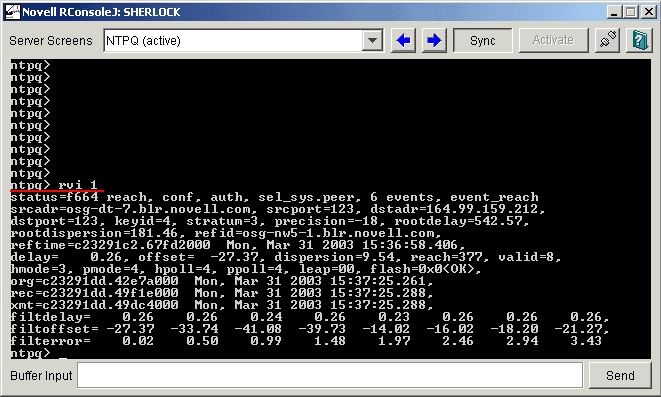Click the Activate button
The height and width of the screenshot is (397, 661).
(x=553, y=40)
